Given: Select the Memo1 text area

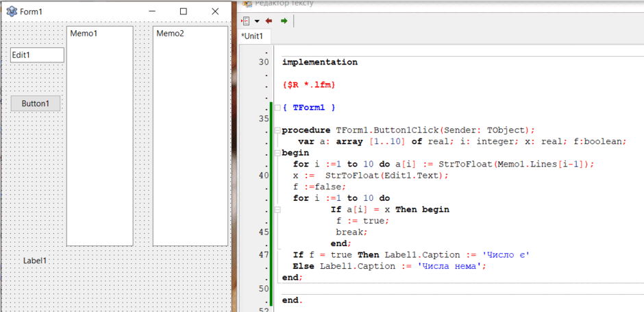Looking at the screenshot, I should point(100,136).
